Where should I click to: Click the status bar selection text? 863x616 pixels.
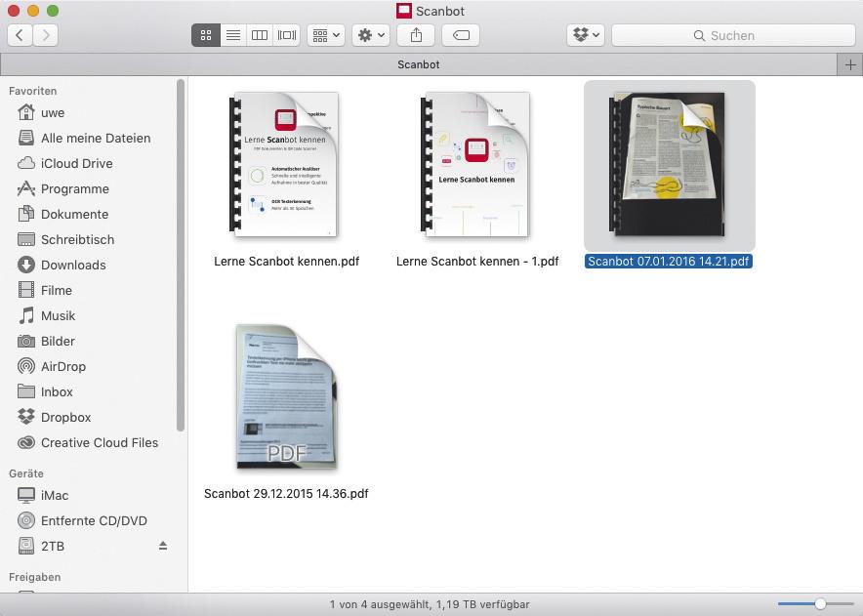pyautogui.click(x=430, y=604)
